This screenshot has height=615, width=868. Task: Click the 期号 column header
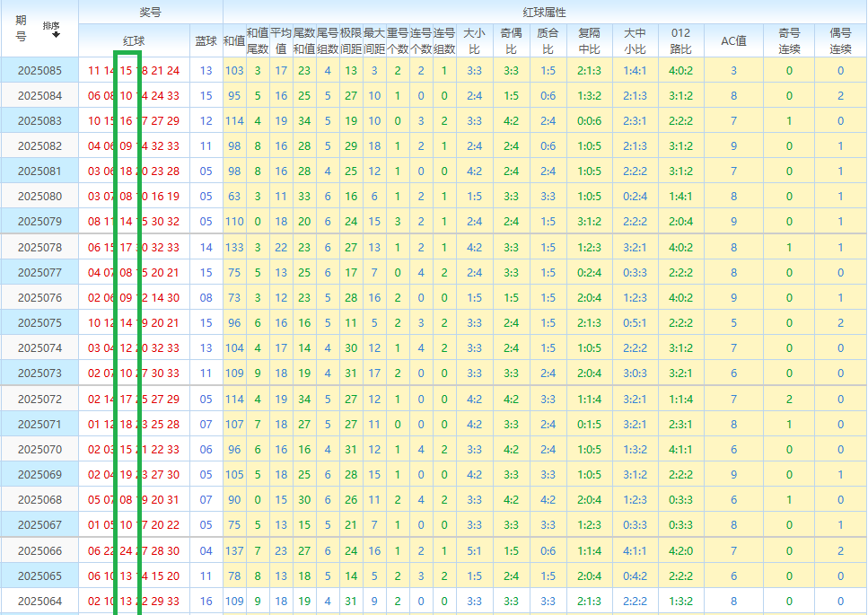(22, 29)
